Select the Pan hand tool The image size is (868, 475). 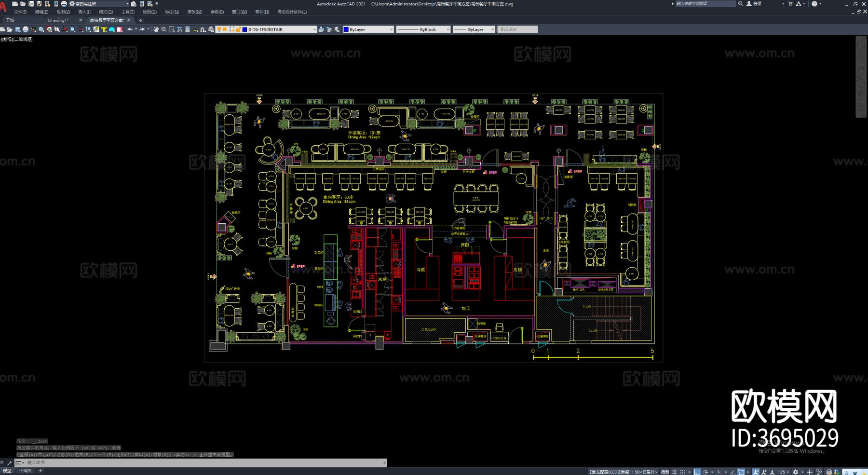pyautogui.click(x=156, y=29)
